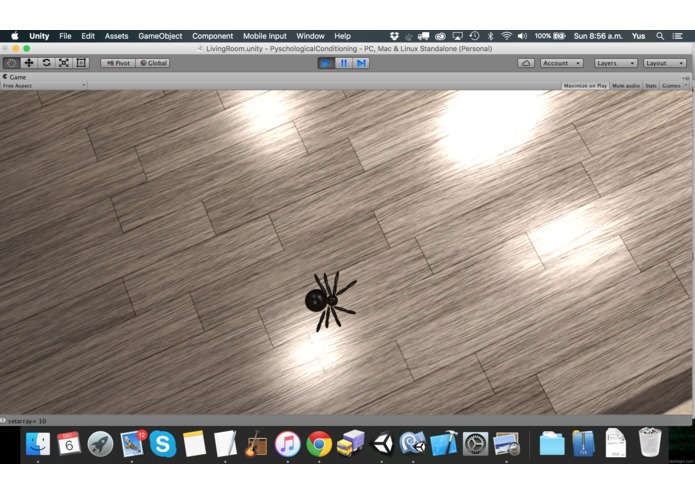Click battery status 100%

click(x=550, y=36)
